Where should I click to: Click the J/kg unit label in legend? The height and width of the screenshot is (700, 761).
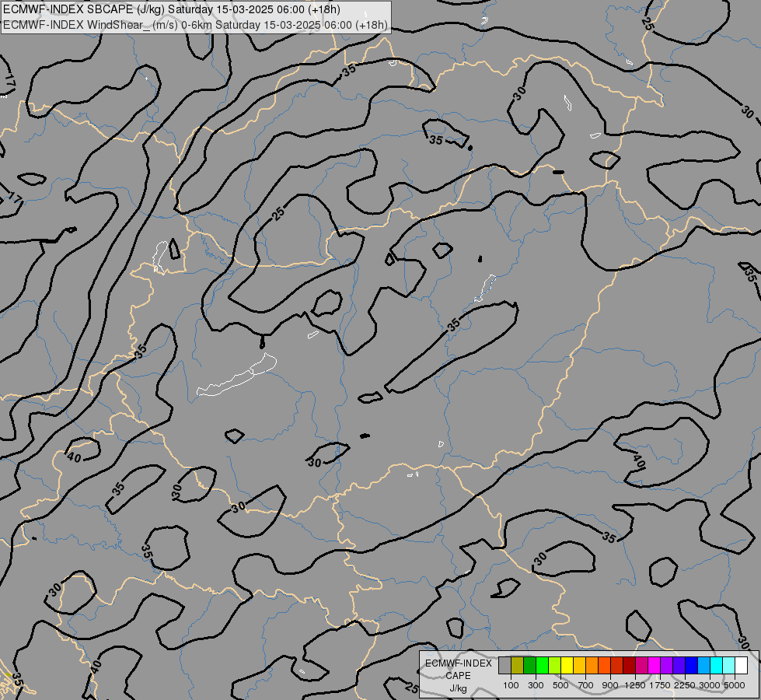pos(458,688)
